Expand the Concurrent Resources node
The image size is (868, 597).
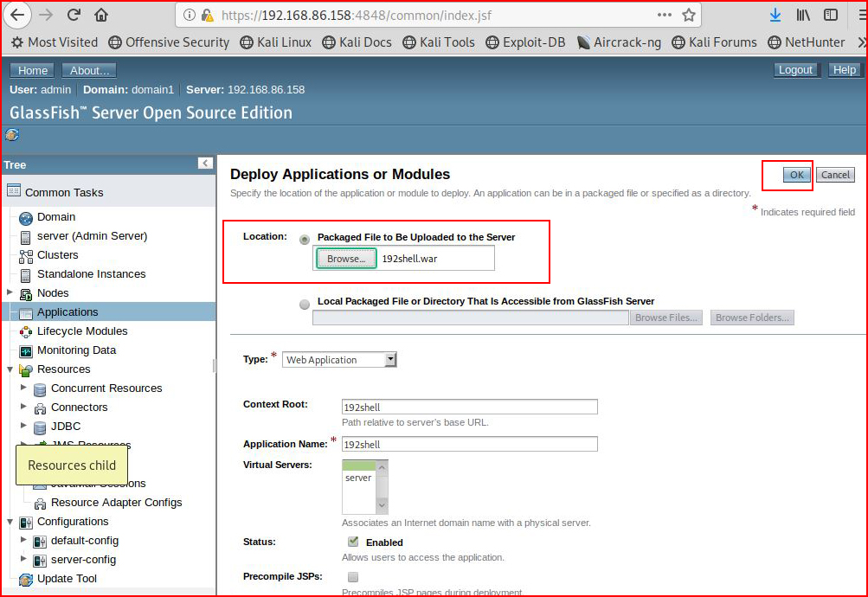click(x=23, y=388)
